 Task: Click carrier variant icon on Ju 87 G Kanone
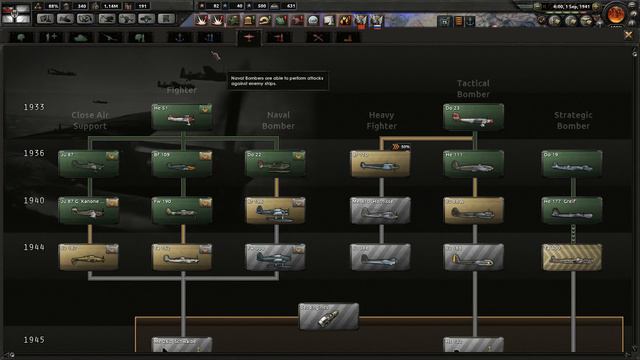[x=112, y=202]
